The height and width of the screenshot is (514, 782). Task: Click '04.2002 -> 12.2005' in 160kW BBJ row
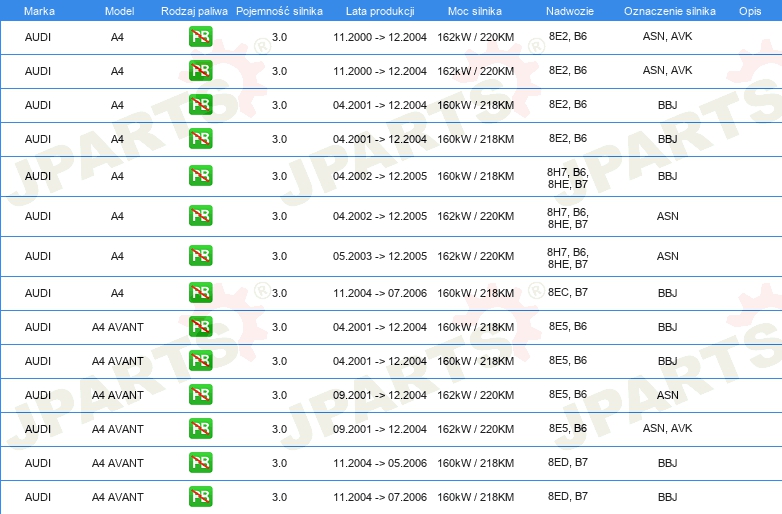coord(380,176)
